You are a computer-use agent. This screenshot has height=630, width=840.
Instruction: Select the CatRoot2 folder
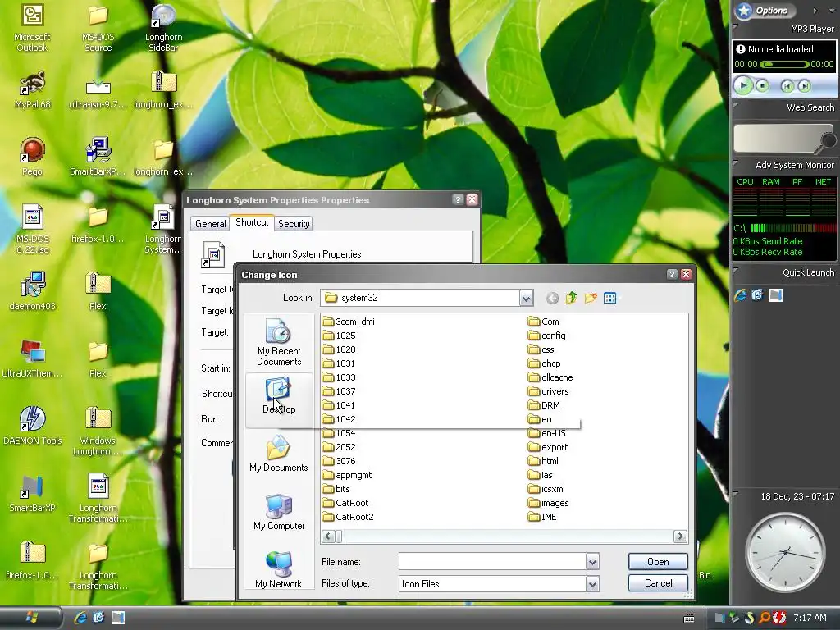pos(348,517)
